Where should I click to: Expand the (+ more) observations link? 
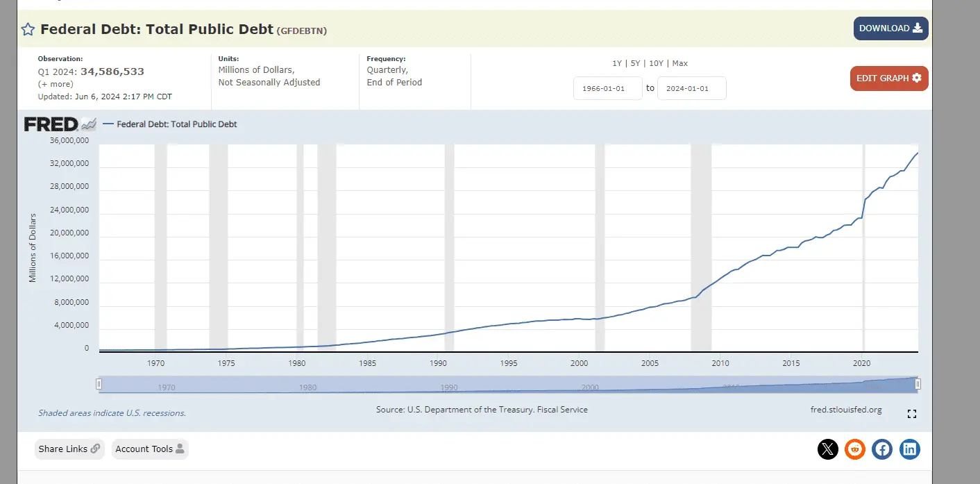click(56, 84)
